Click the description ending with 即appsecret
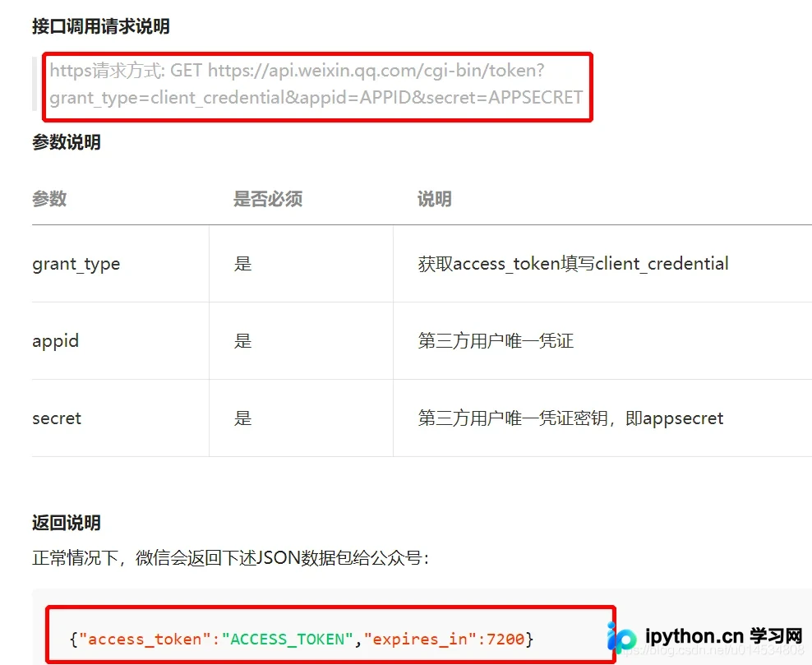The width and height of the screenshot is (812, 665). (570, 418)
